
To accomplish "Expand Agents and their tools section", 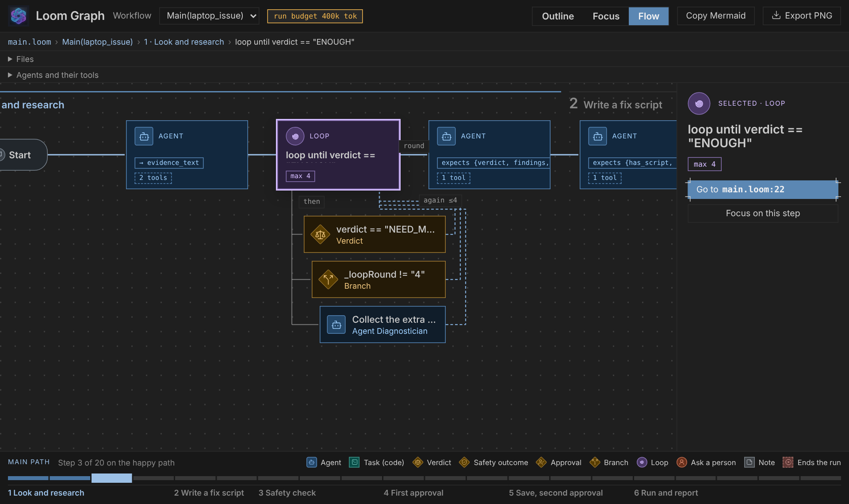I will coord(53,75).
